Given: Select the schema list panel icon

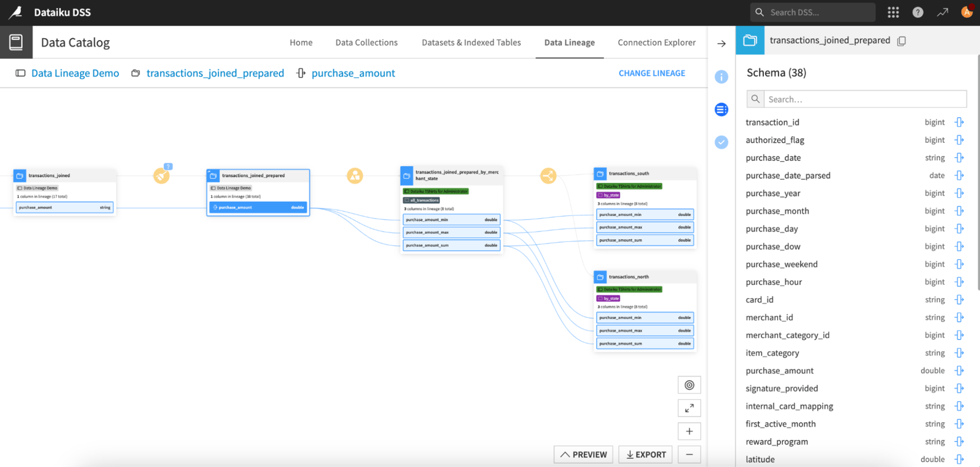Looking at the screenshot, I should pyautogui.click(x=721, y=110).
